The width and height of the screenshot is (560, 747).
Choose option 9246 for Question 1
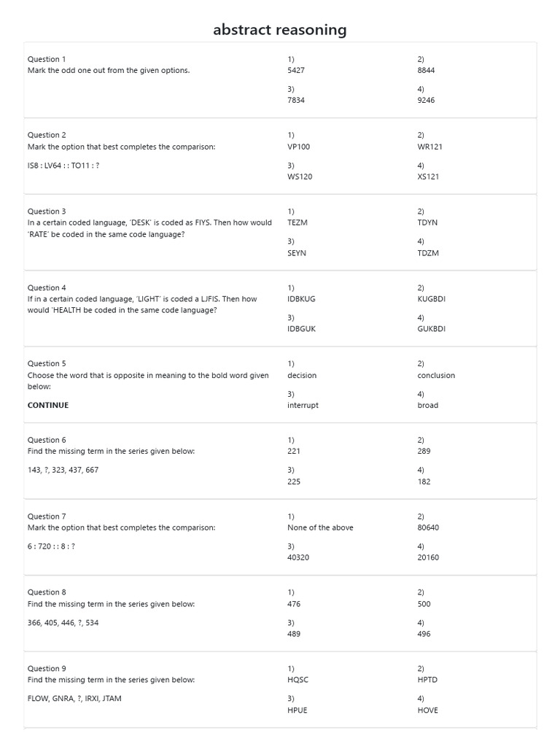426,101
